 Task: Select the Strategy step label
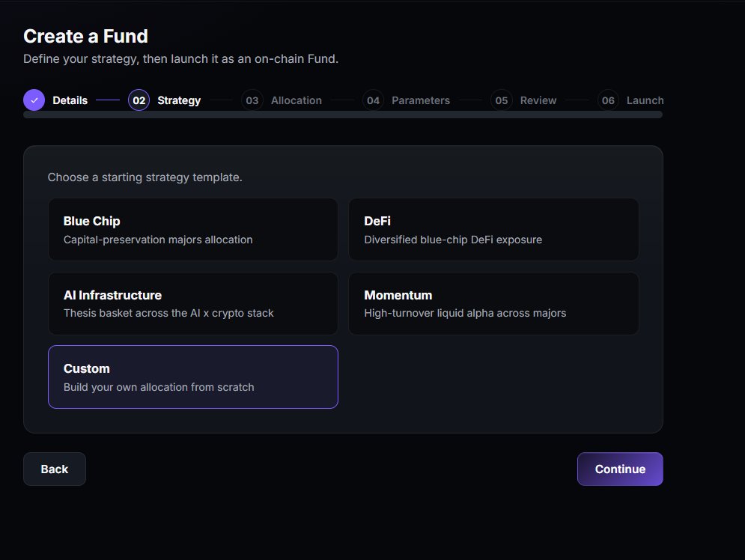[179, 101]
